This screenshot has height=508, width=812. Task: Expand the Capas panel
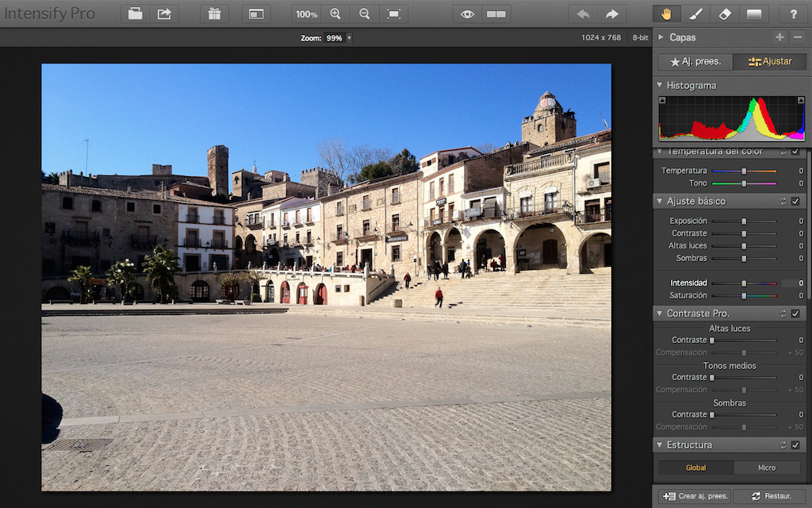(661, 37)
